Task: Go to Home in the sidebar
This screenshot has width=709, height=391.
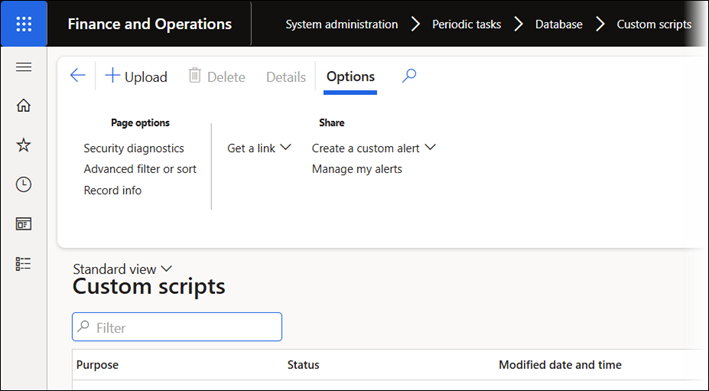Action: (x=24, y=105)
